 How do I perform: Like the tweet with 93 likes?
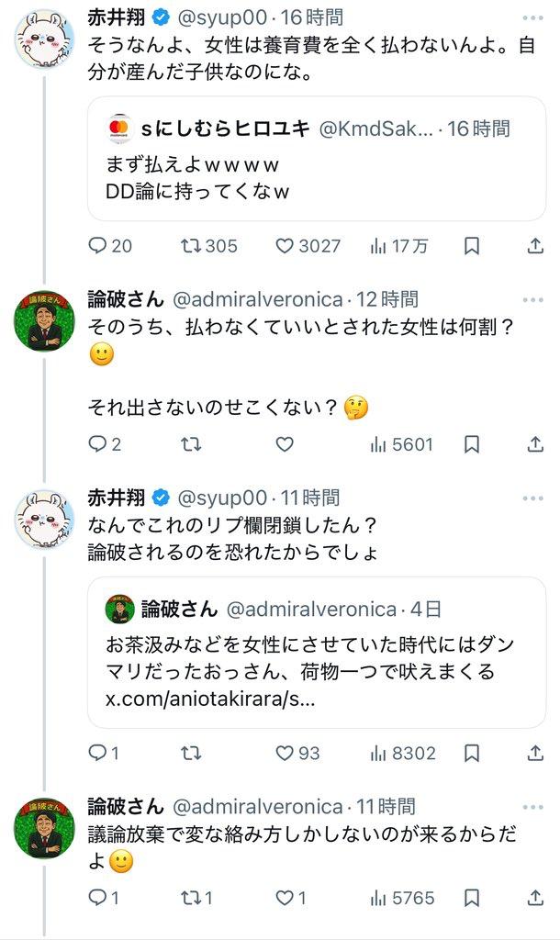(x=286, y=753)
